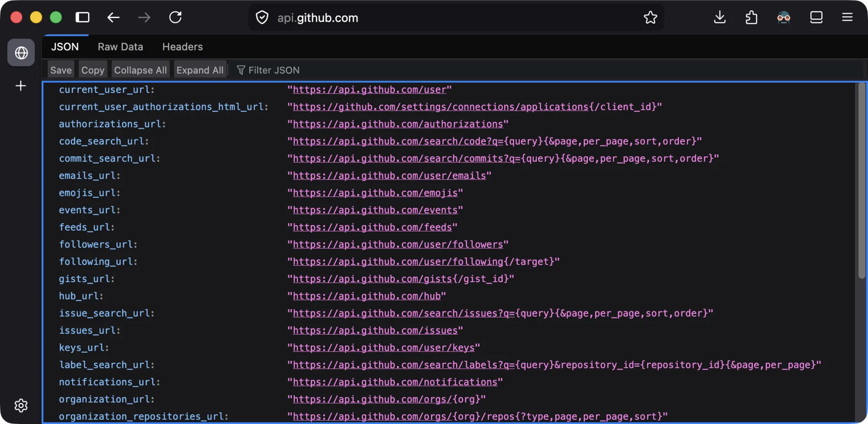The image size is (868, 424).
Task: Select the globe tab in sidebar
Action: pos(21,53)
